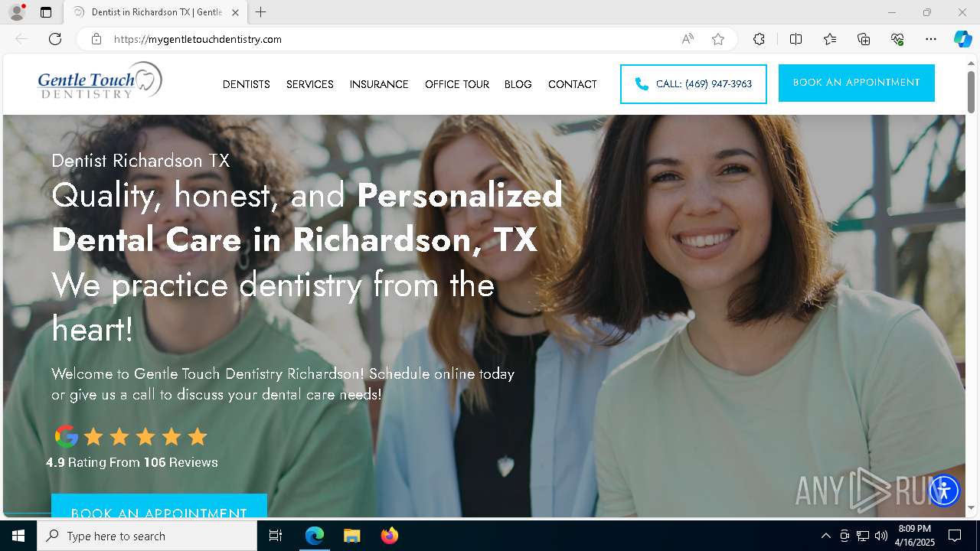
Task: Close the Dentist in Richardson TX tab
Action: tap(235, 12)
